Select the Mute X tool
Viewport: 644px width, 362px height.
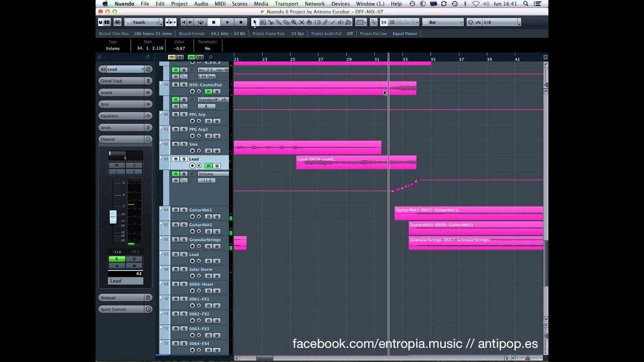301,22
